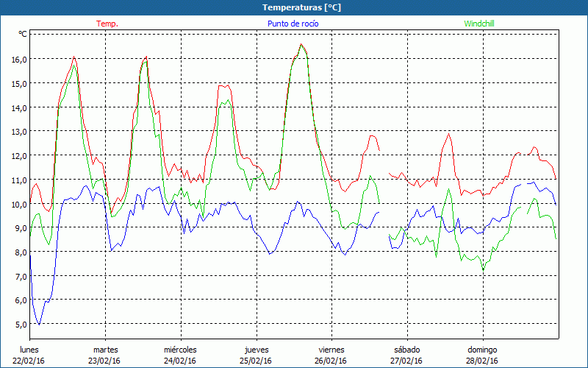Select the "sábado" day label
The width and height of the screenshot is (588, 368).
tap(406, 349)
